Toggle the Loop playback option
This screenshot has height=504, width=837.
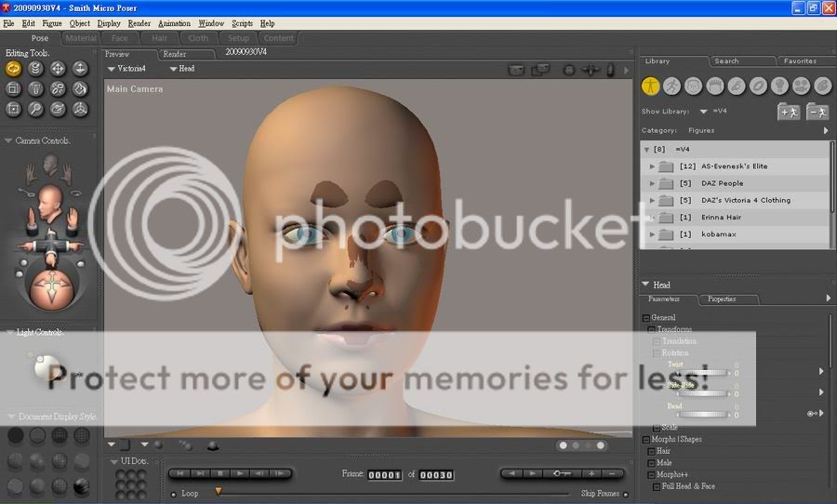pyautogui.click(x=173, y=494)
